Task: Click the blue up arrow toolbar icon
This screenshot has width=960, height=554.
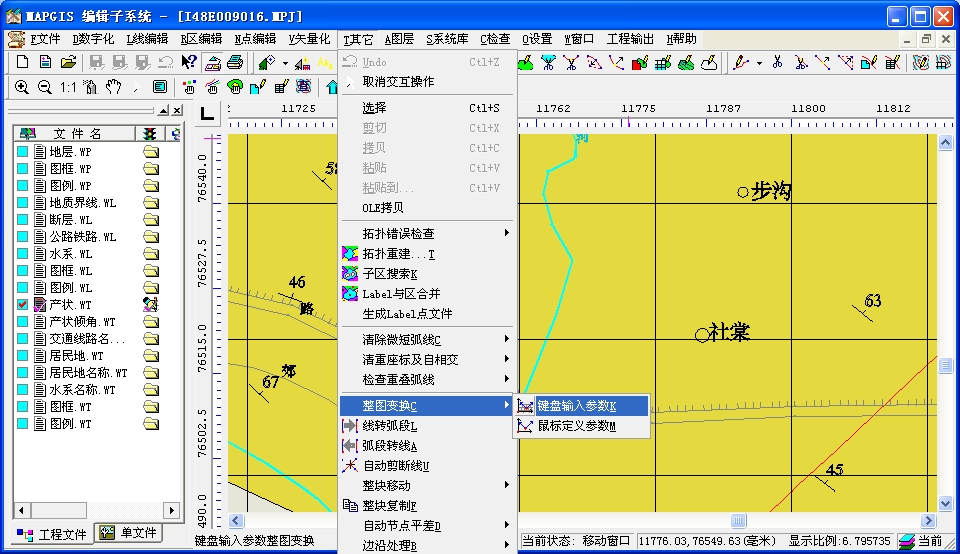Action: pyautogui.click(x=331, y=87)
